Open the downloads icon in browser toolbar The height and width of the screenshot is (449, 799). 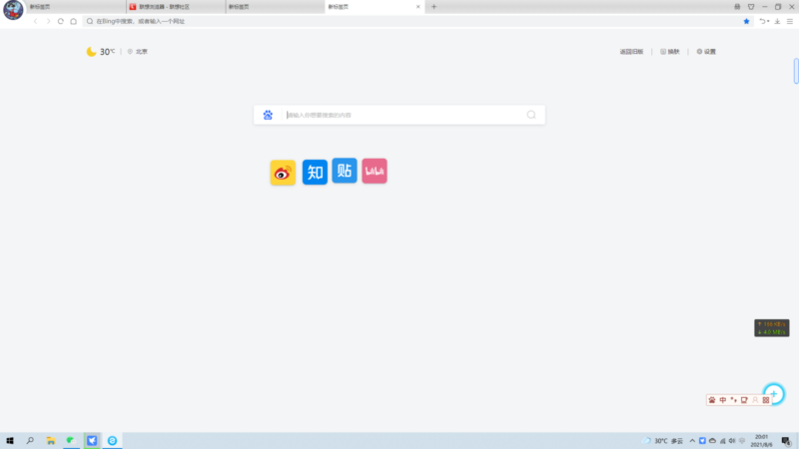[x=777, y=21]
